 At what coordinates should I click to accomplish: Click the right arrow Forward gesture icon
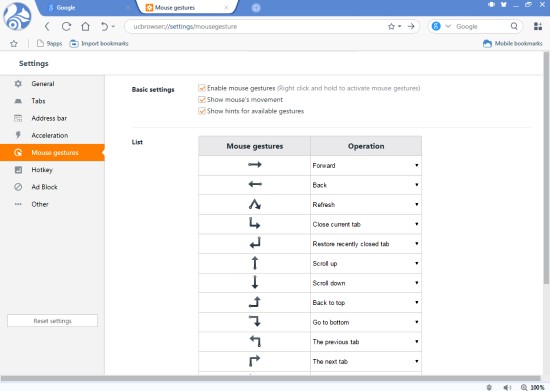tap(255, 164)
